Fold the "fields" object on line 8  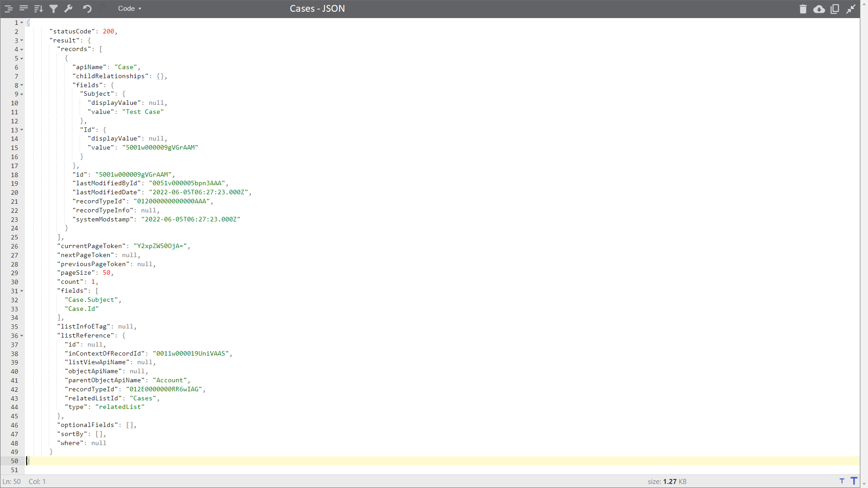pos(22,85)
